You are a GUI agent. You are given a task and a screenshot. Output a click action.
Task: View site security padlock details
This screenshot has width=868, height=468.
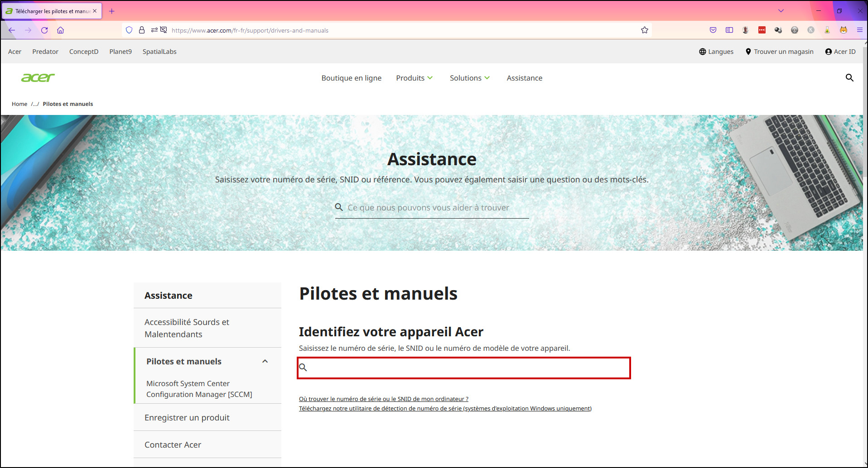click(x=142, y=30)
